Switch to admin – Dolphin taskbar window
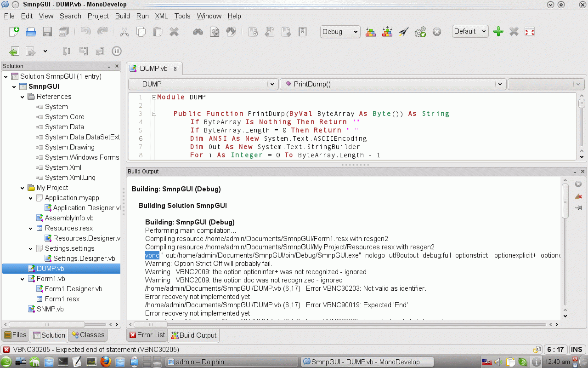Screen dimensions: 588x368 (x=232, y=362)
